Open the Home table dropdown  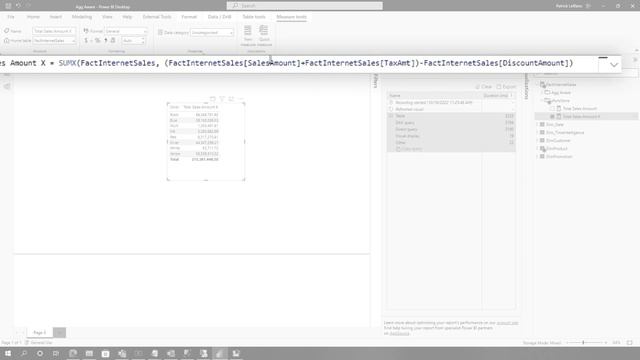click(x=54, y=40)
